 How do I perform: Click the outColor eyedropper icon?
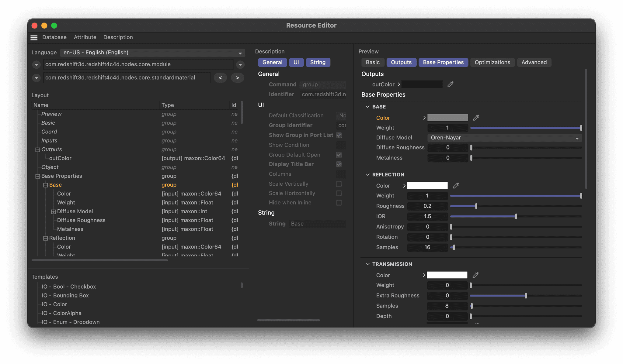pos(451,84)
